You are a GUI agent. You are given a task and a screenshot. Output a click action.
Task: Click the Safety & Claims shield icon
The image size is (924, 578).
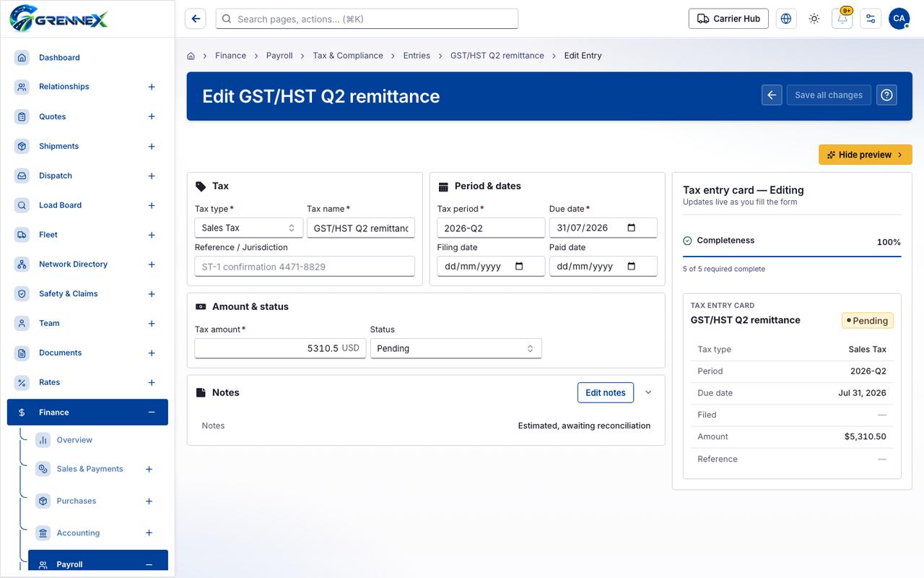coord(22,294)
